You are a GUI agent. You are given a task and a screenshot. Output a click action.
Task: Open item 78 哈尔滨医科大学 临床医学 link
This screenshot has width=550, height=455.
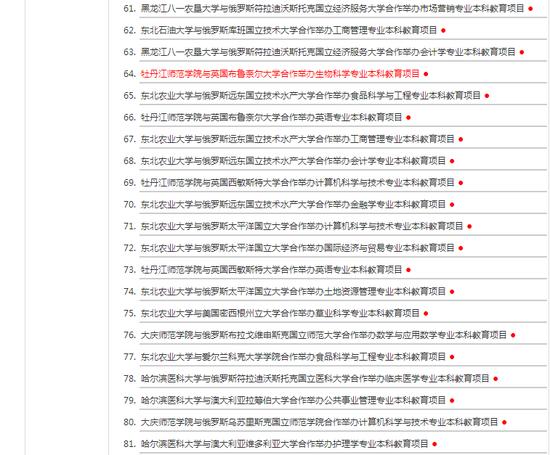tap(315, 378)
